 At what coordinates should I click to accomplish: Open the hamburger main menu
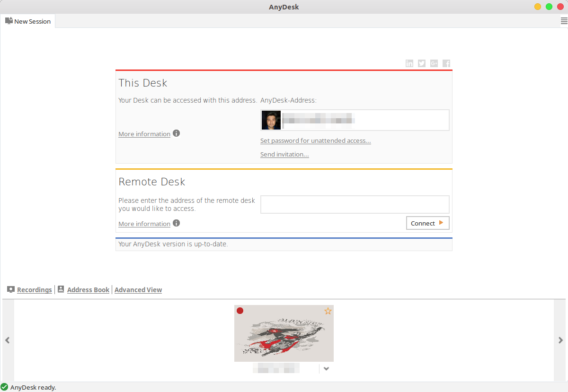click(x=564, y=21)
